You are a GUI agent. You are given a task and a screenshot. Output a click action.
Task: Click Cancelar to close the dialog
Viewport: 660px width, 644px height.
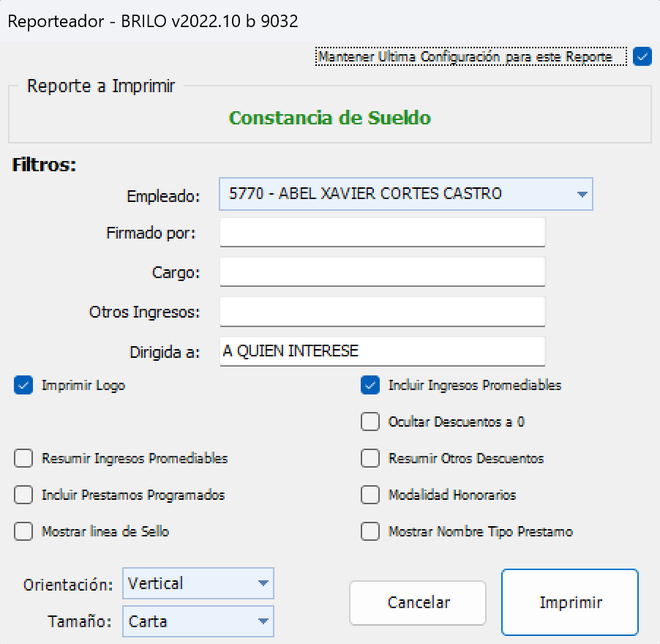click(x=417, y=602)
